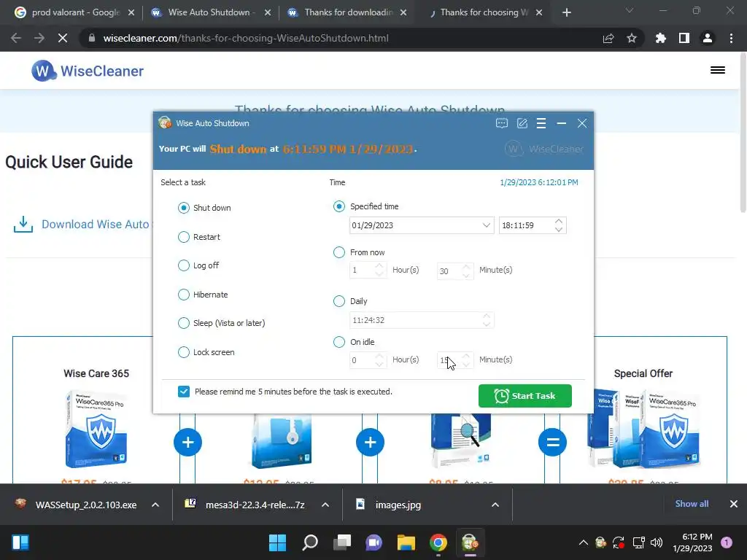Choose the Daily time option
The image size is (747, 560).
[338, 301]
